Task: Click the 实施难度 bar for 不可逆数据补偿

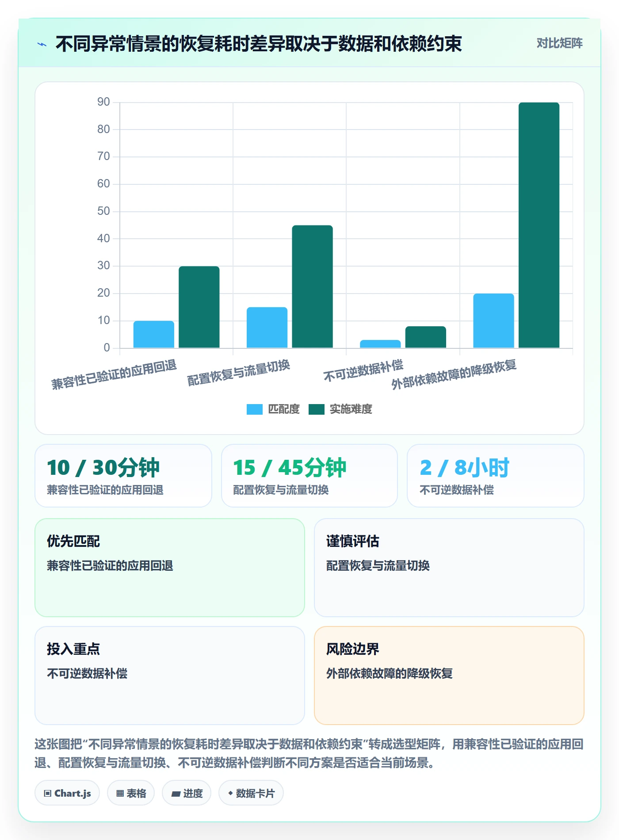Action: [x=426, y=337]
